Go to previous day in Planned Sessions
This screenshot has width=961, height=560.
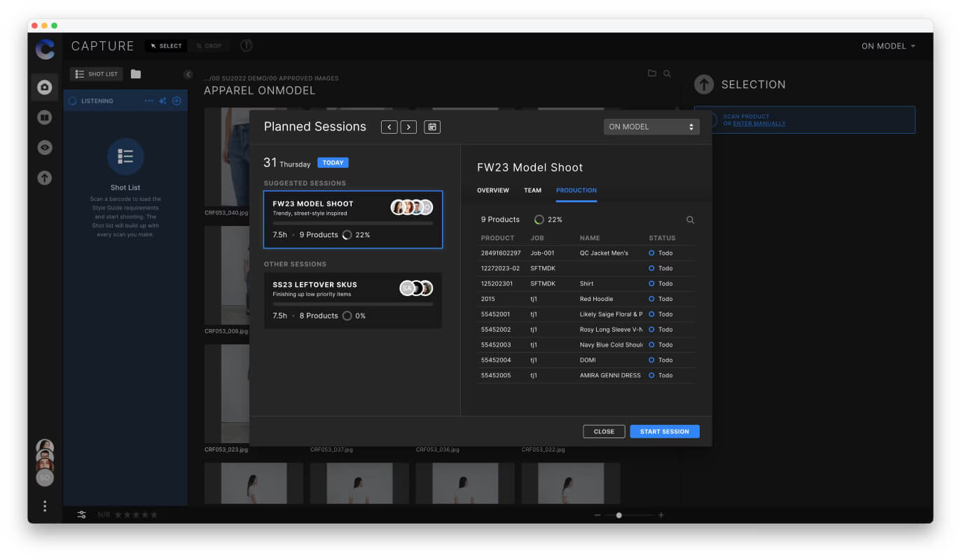click(389, 127)
